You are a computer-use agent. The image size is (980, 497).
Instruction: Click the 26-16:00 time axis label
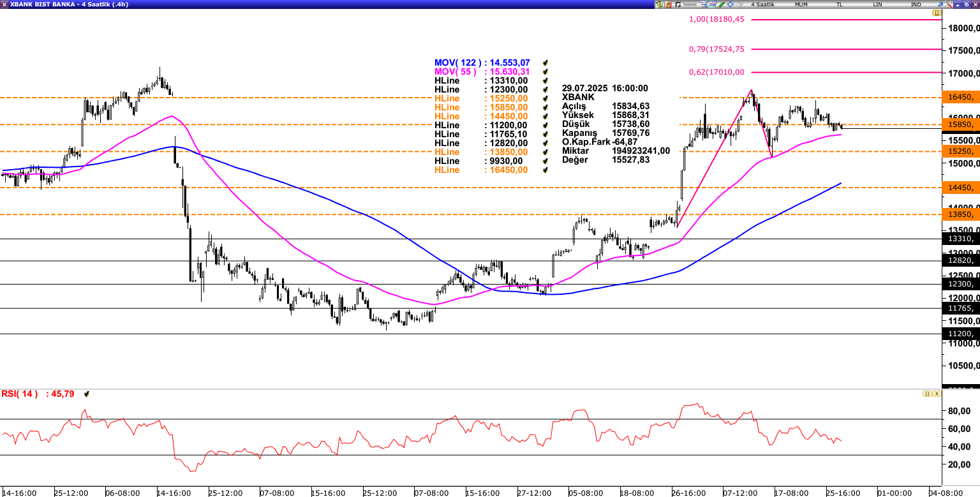coord(688,493)
